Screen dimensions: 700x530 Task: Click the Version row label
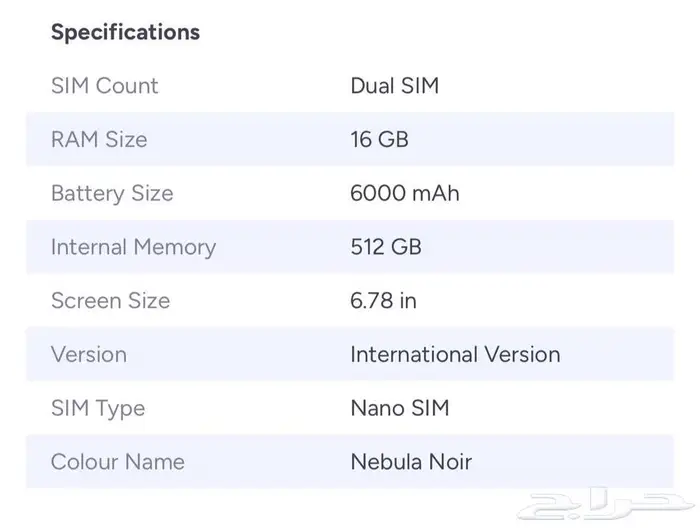[x=89, y=355]
